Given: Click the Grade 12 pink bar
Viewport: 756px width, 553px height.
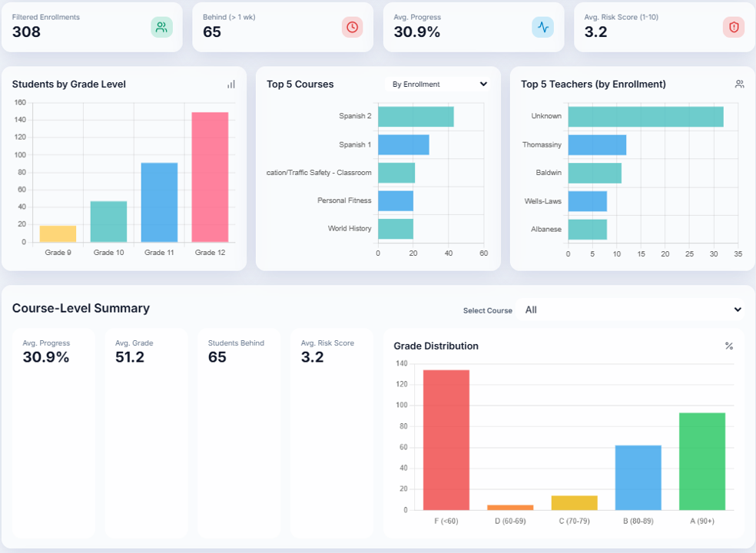Looking at the screenshot, I should click(x=210, y=177).
